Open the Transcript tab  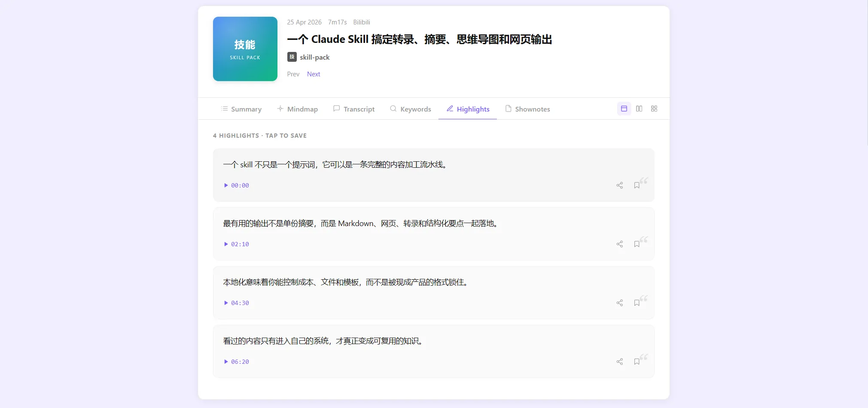pyautogui.click(x=354, y=109)
